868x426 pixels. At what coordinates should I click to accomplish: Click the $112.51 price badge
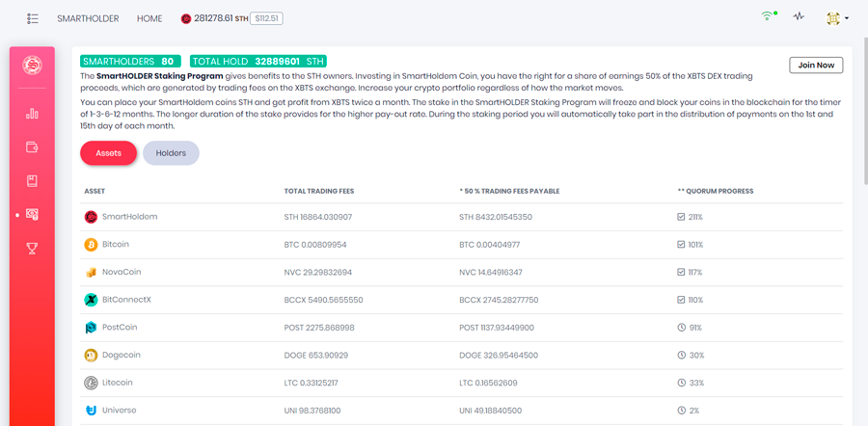[266, 19]
